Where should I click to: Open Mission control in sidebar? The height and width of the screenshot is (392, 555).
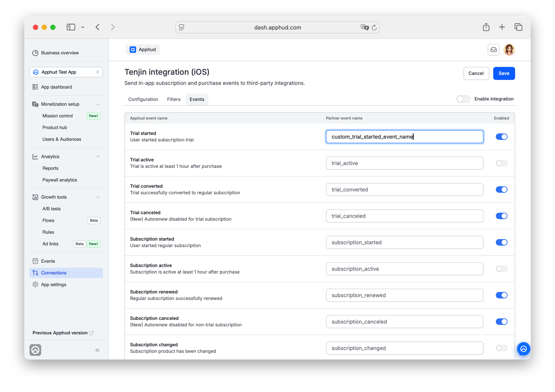coord(57,116)
